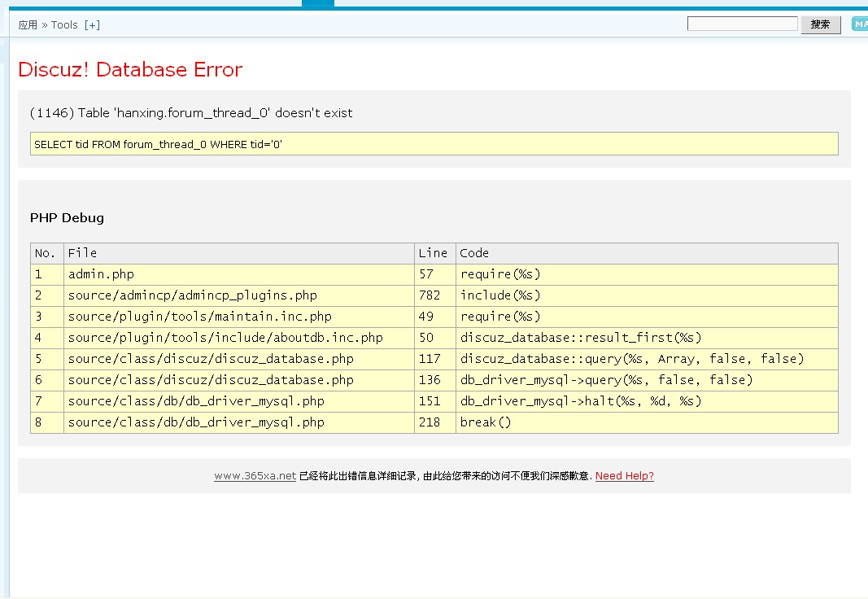
Task: Click the source/admincp/admincp_plugins.php cell
Action: [x=238, y=295]
